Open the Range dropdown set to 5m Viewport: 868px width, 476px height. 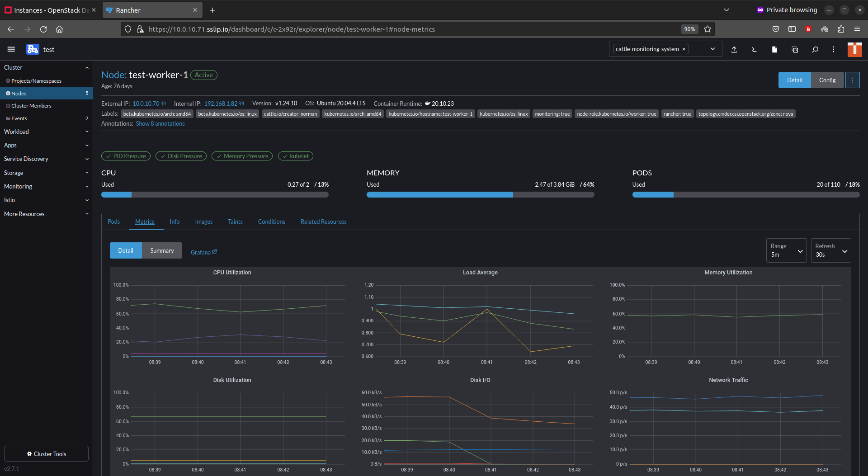(786, 250)
